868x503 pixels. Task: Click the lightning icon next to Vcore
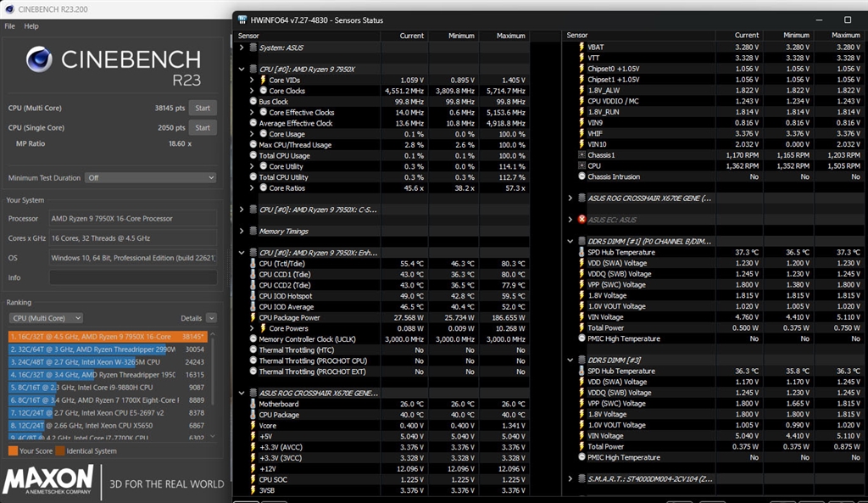(x=253, y=426)
